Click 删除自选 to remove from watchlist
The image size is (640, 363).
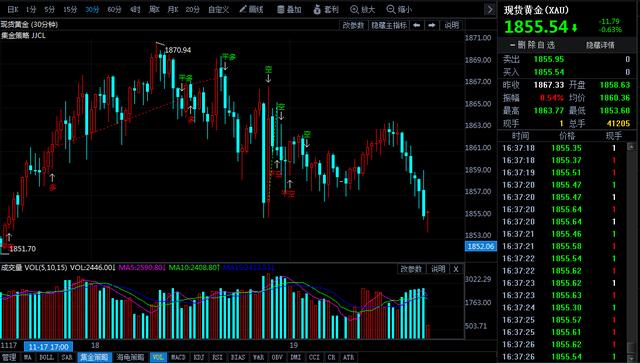point(532,45)
